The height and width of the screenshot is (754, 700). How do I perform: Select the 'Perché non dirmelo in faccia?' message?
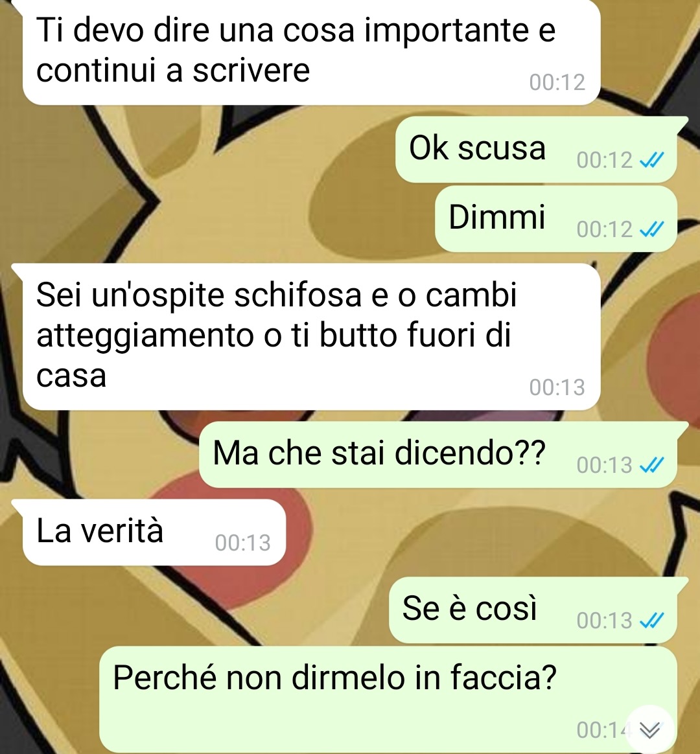pyautogui.click(x=388, y=700)
